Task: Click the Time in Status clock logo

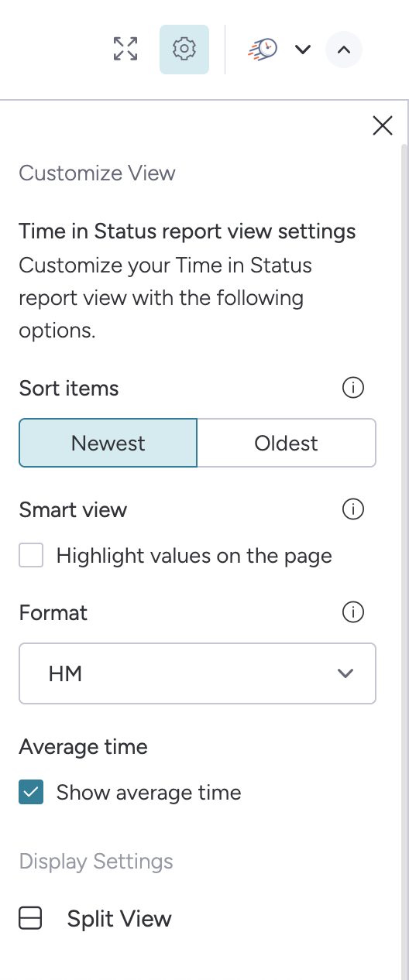Action: (x=263, y=50)
